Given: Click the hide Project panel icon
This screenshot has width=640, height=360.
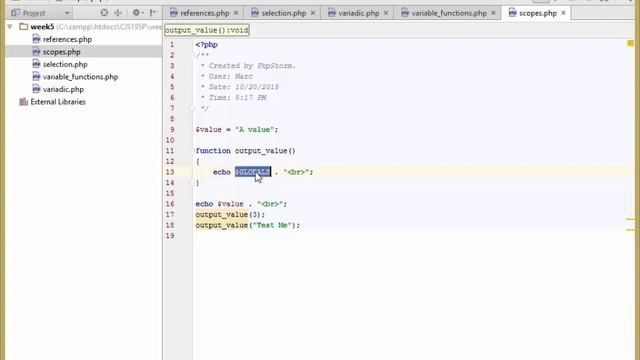Looking at the screenshot, I should (153, 13).
